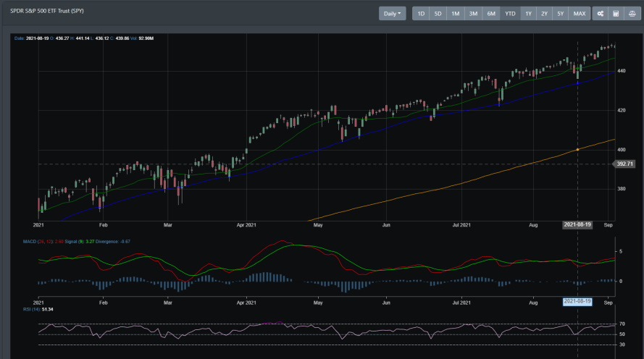
Task: Set chart range to 5Y
Action: tap(560, 14)
